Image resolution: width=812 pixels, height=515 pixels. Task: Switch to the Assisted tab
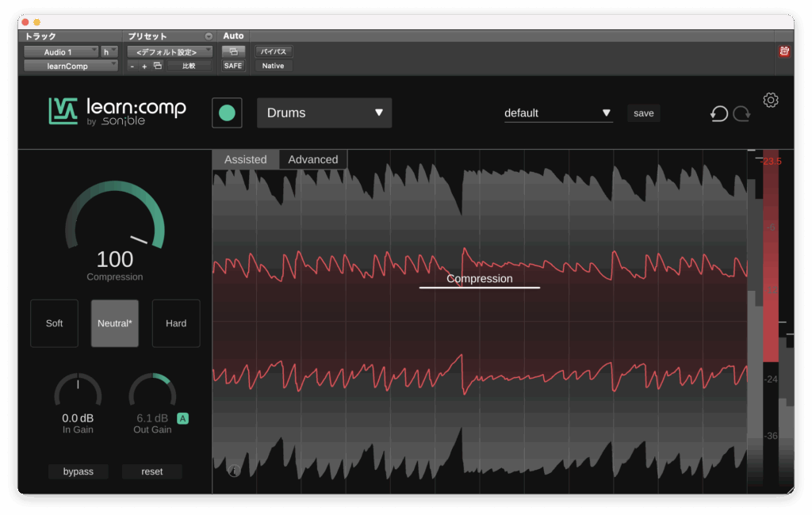[246, 159]
